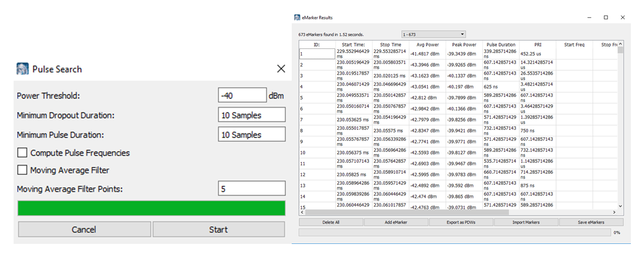Open the 1 - 673 range dropdown
644x256 pixels.
433,34
